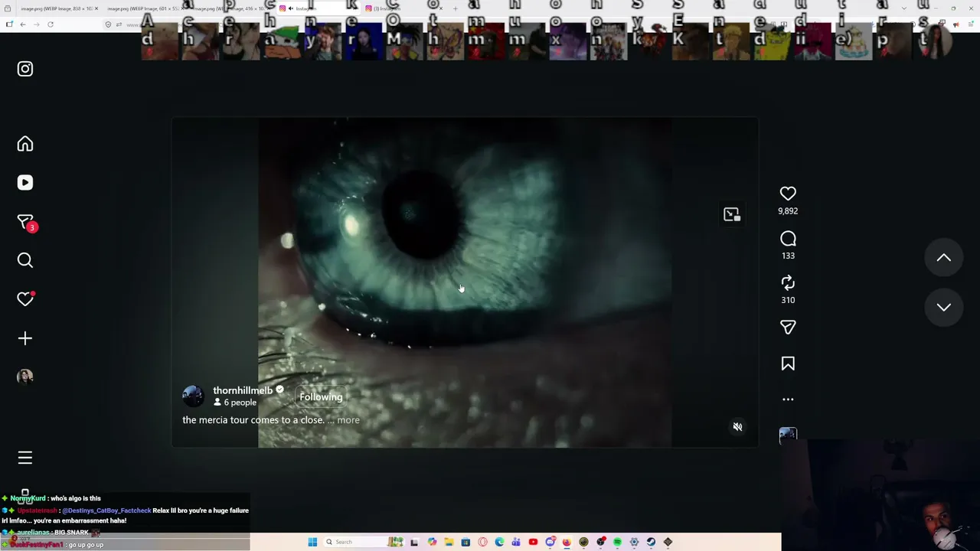This screenshot has width=980, height=551.
Task: Open thornhillmelb profile avatar
Action: [194, 396]
